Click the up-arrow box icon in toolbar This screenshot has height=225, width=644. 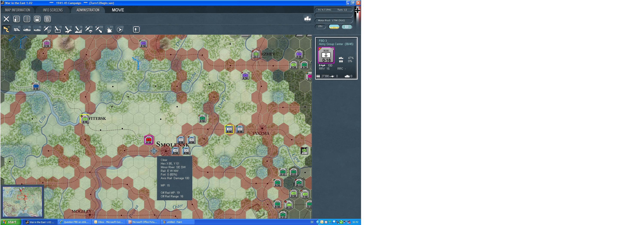point(136,29)
